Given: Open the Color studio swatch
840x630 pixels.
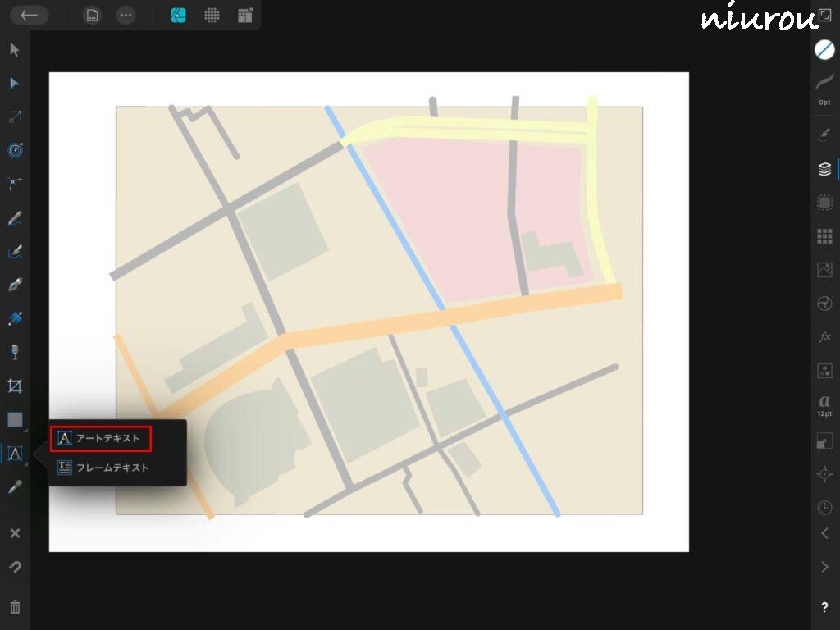Looking at the screenshot, I should pyautogui.click(x=824, y=49).
